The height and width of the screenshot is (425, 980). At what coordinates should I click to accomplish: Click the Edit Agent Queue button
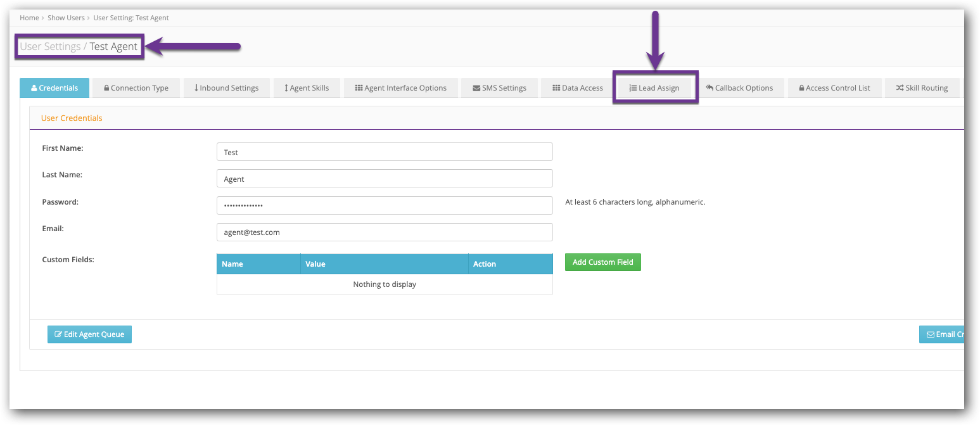coord(89,334)
